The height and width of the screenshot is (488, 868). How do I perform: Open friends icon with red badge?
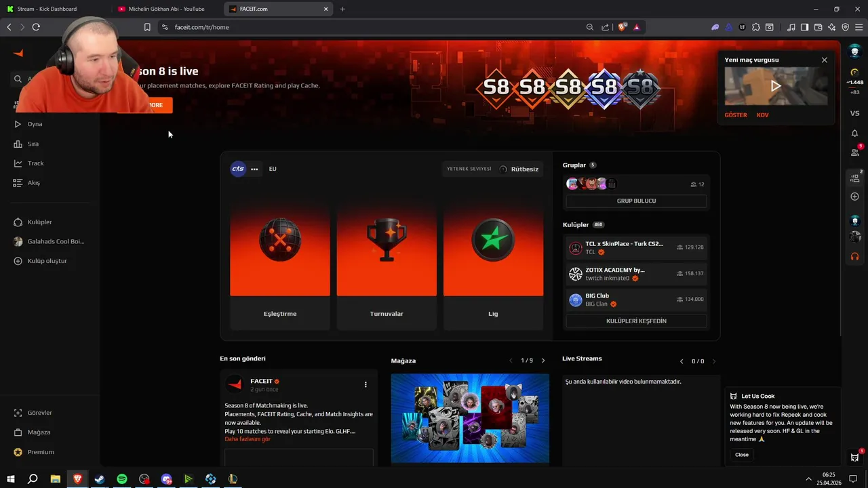click(855, 152)
